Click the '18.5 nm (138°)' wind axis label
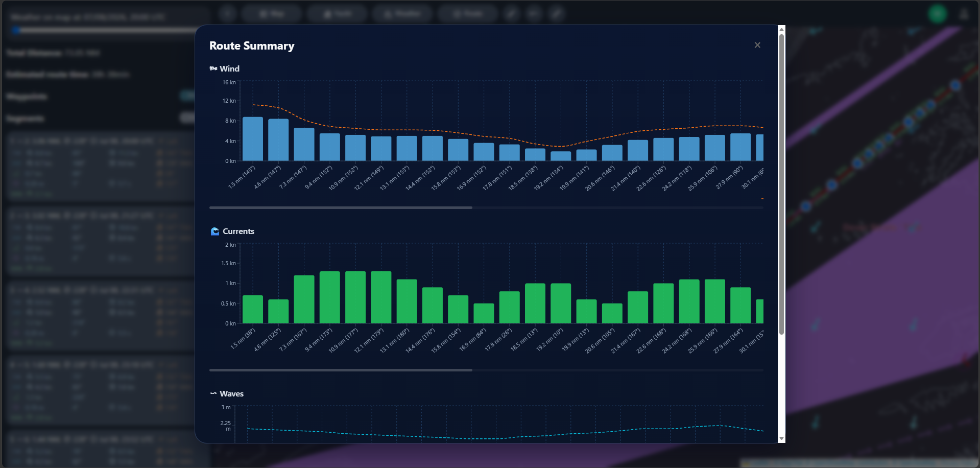 [523, 178]
